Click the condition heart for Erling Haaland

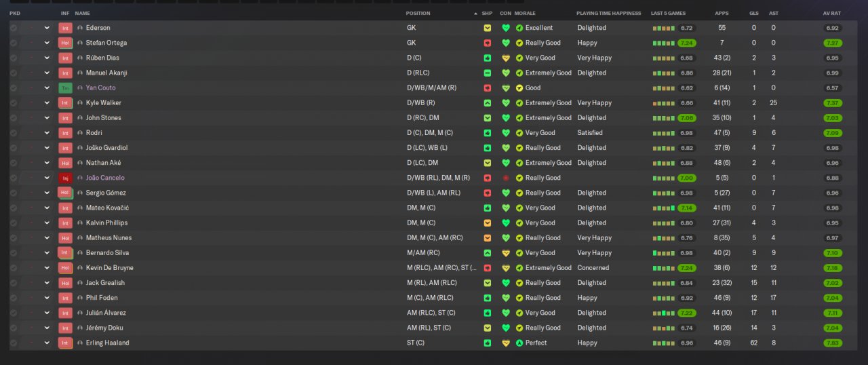click(x=505, y=343)
